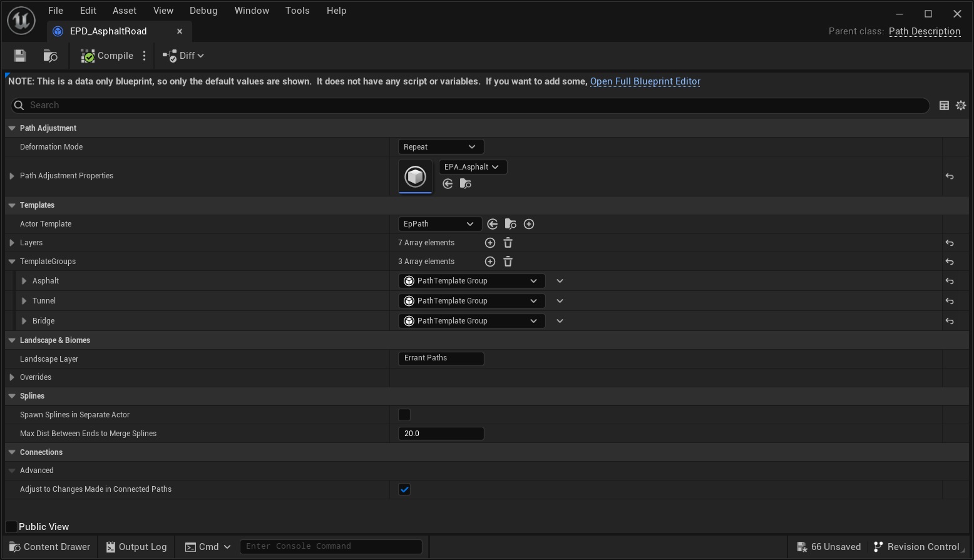Expand the Asphalt template group
This screenshot has height=560, width=974.
pos(24,281)
